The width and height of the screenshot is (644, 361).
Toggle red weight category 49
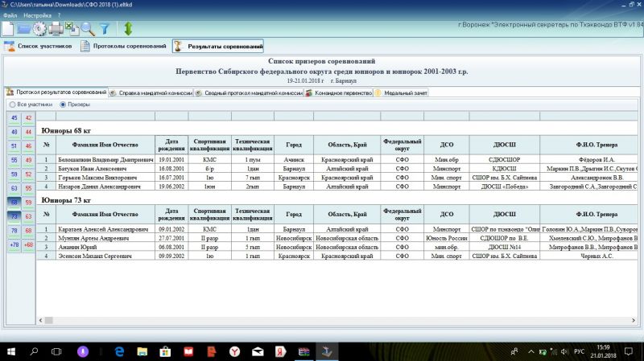28,160
